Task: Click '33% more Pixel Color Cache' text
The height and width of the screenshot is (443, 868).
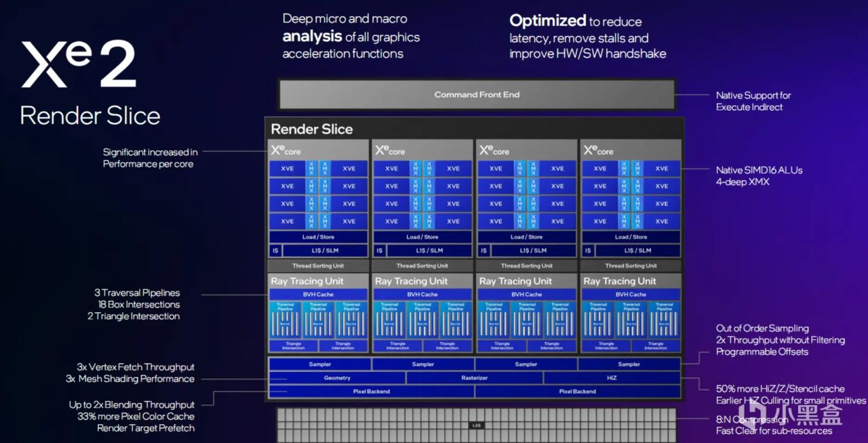Action: [136, 417]
